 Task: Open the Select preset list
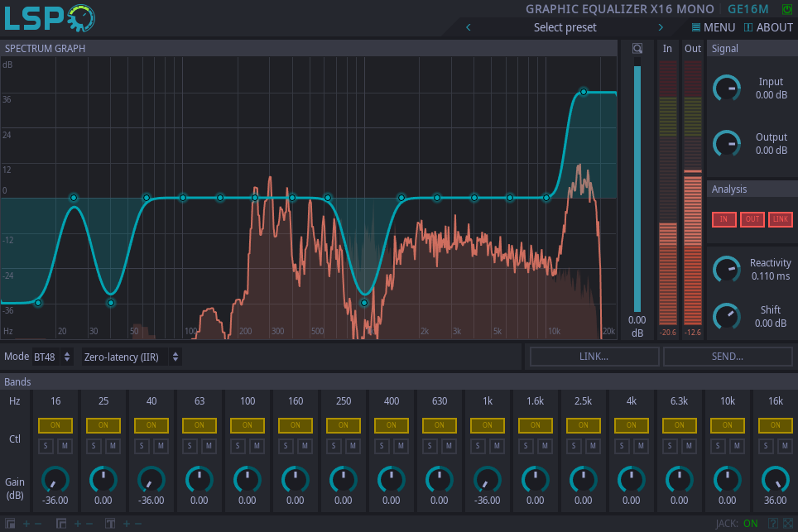click(x=565, y=27)
